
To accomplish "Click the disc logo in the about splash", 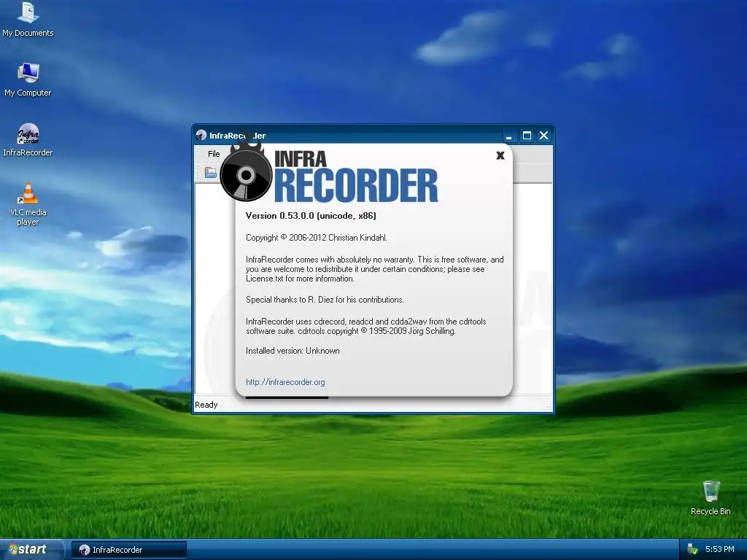I will (x=245, y=174).
